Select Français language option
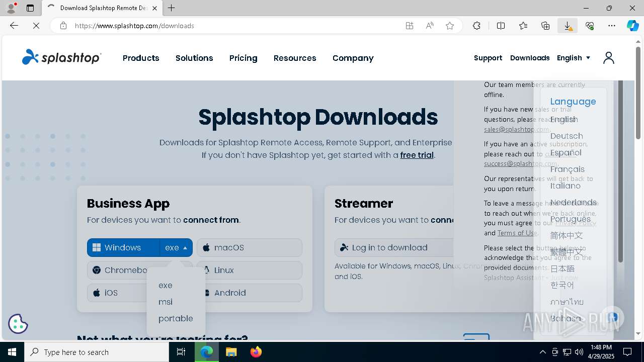 coord(568,169)
